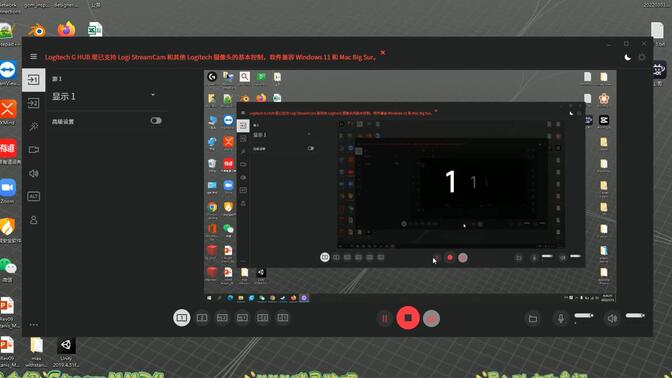Pause the recording
Viewport: 672px width, 378px height.
[x=384, y=318]
